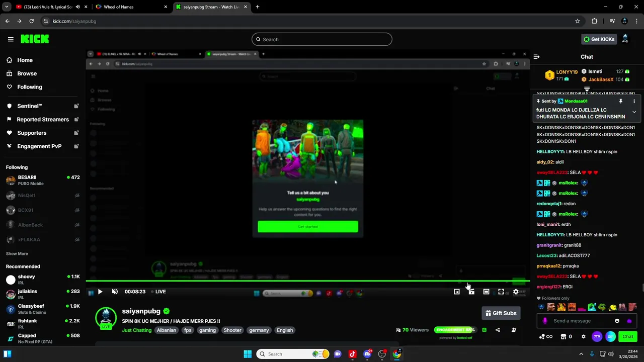Viewport: 644px width, 362px height.
Task: Open fishtank recommended channel
Action: pos(43,323)
